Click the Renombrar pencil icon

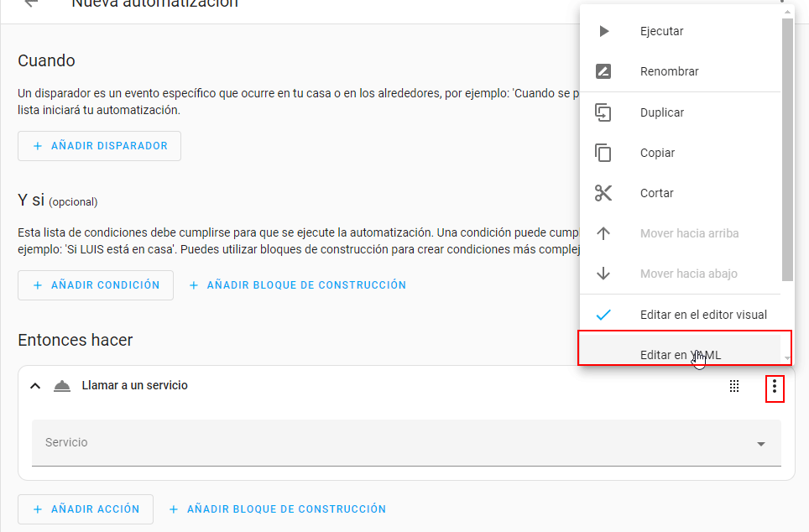point(603,71)
